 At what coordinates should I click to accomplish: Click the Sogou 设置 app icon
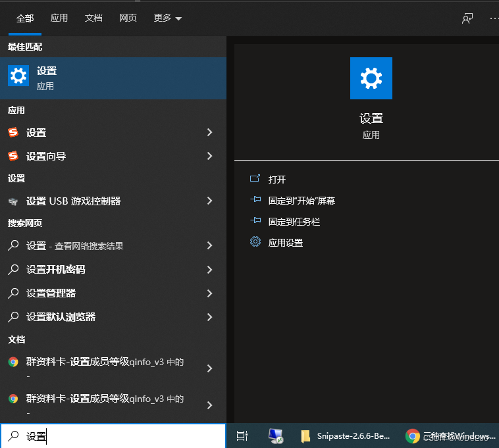[x=13, y=132]
